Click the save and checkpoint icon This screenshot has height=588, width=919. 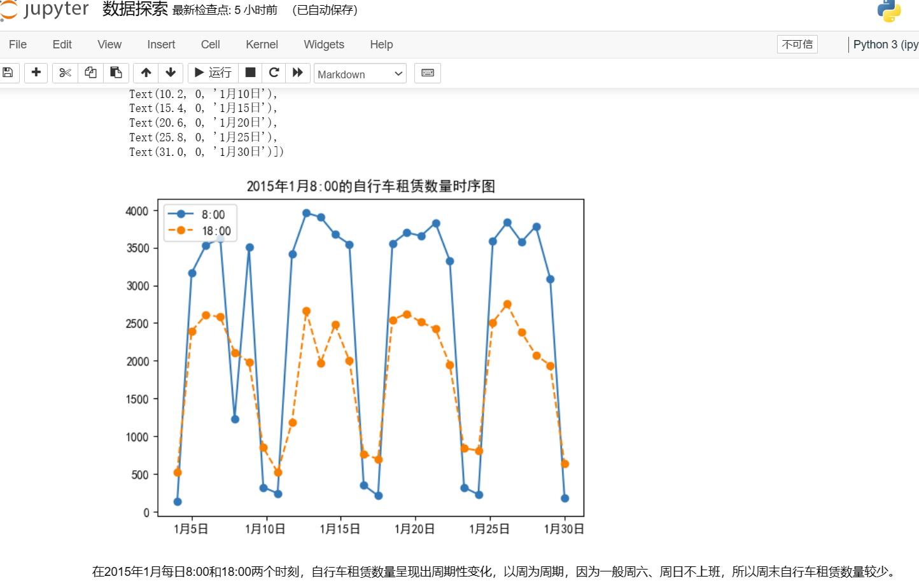coord(8,73)
